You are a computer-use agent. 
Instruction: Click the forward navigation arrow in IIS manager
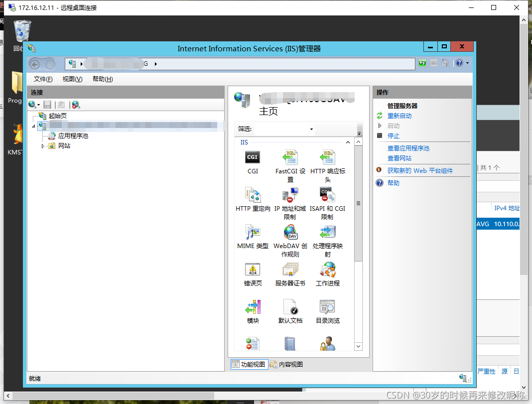[50, 64]
